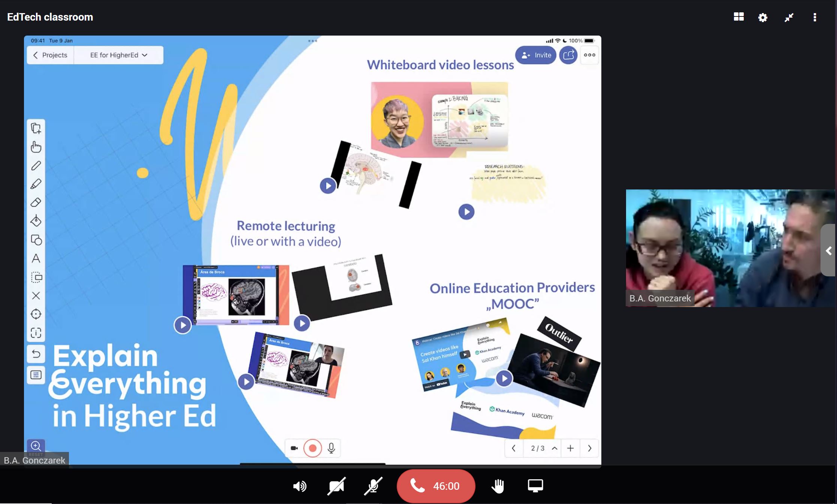This screenshot has height=504, width=837.
Task: Play the brain sketch whiteboard video
Action: [x=328, y=185]
